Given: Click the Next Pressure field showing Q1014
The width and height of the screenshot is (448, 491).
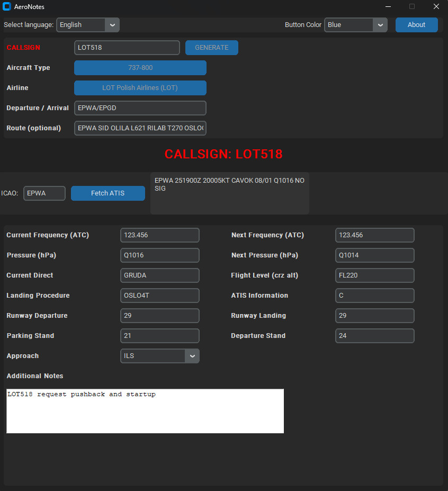Looking at the screenshot, I should (374, 255).
